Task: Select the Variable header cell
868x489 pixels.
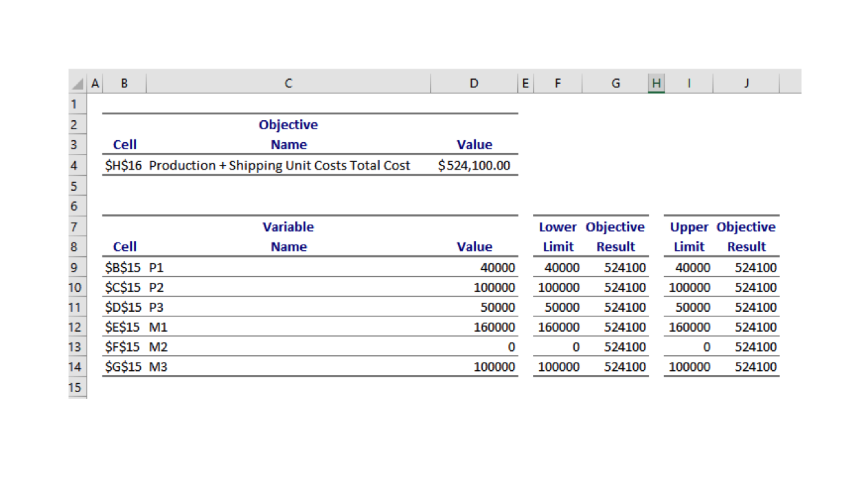Action: [x=288, y=227]
